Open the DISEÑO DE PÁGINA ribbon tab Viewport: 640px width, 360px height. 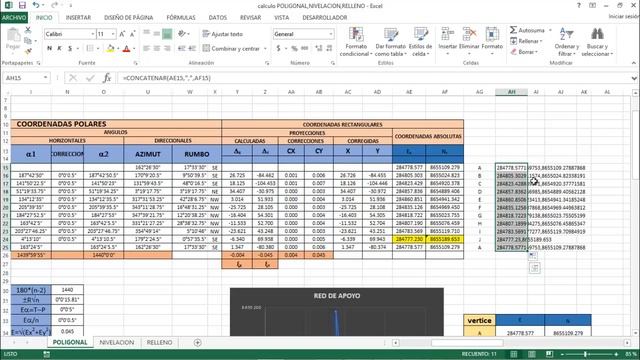(129, 18)
